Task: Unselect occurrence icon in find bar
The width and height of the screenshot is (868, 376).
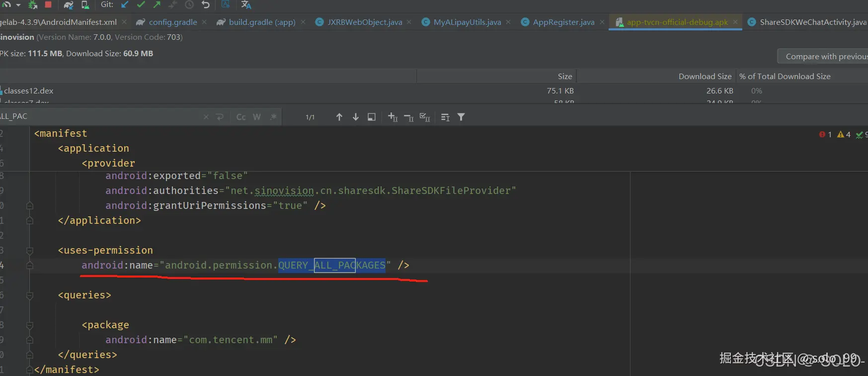Action: click(408, 117)
